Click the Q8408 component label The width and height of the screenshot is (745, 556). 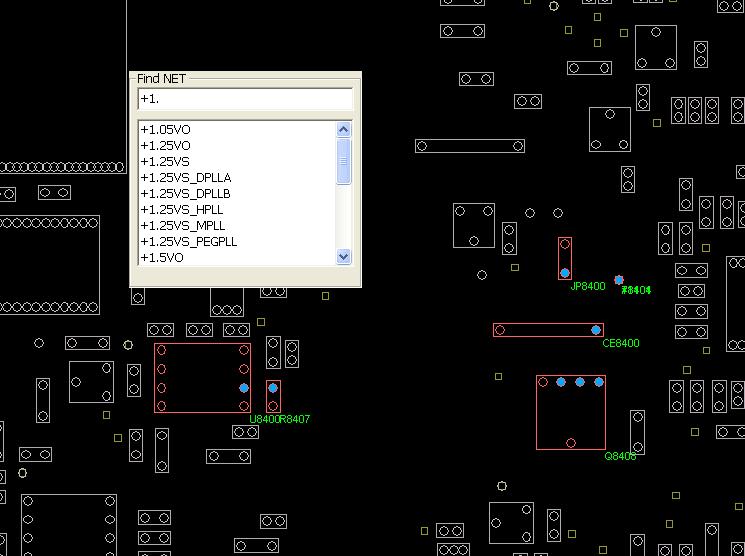pyautogui.click(x=620, y=456)
